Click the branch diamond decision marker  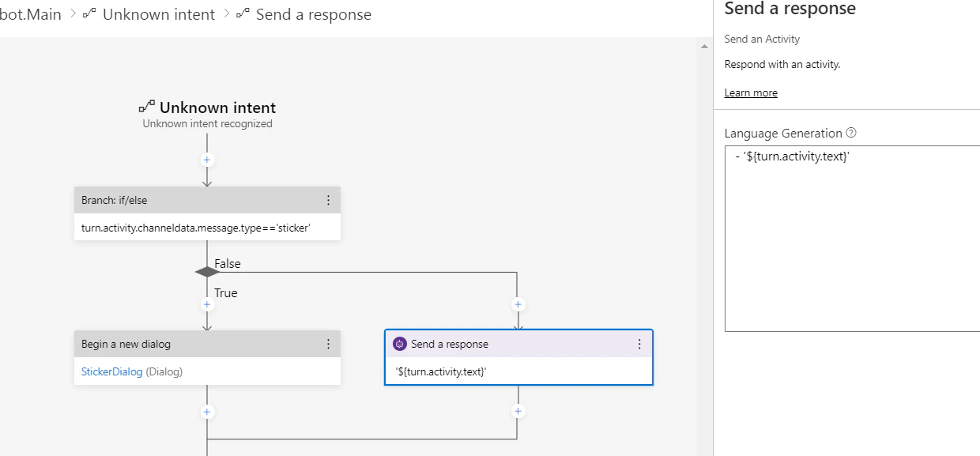(207, 272)
